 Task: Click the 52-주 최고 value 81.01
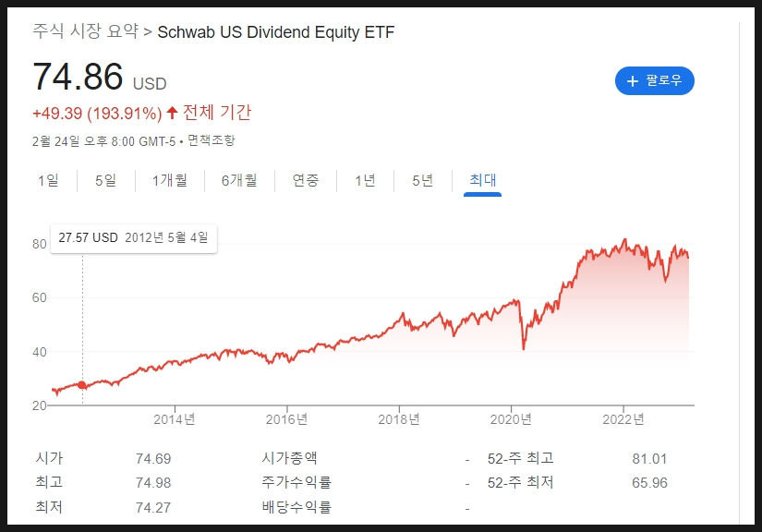coord(649,459)
